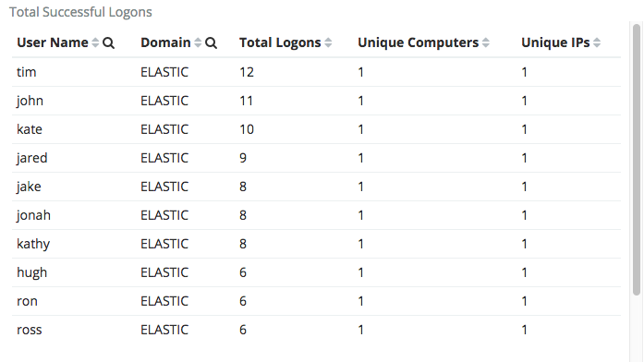Click the Domain filter magnifier icon
Screen dimensions: 644x362
(x=211, y=42)
